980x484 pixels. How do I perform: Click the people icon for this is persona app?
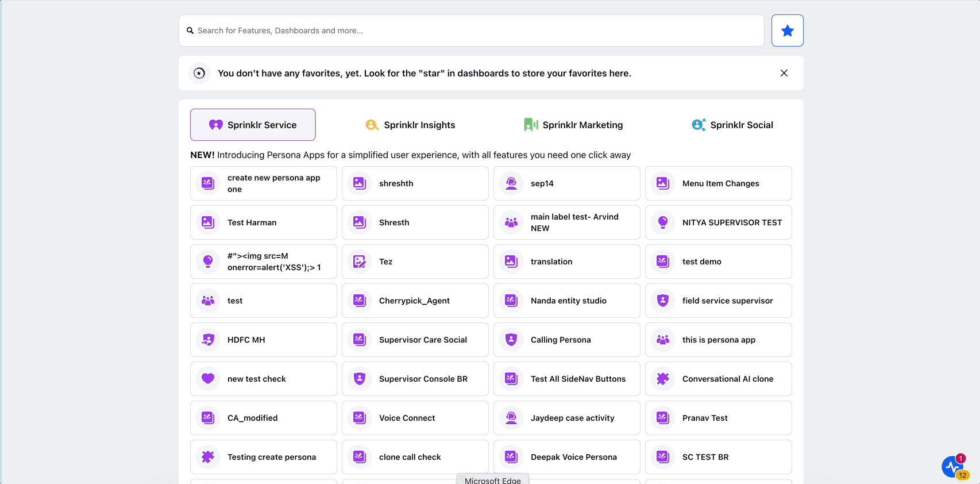click(x=663, y=340)
